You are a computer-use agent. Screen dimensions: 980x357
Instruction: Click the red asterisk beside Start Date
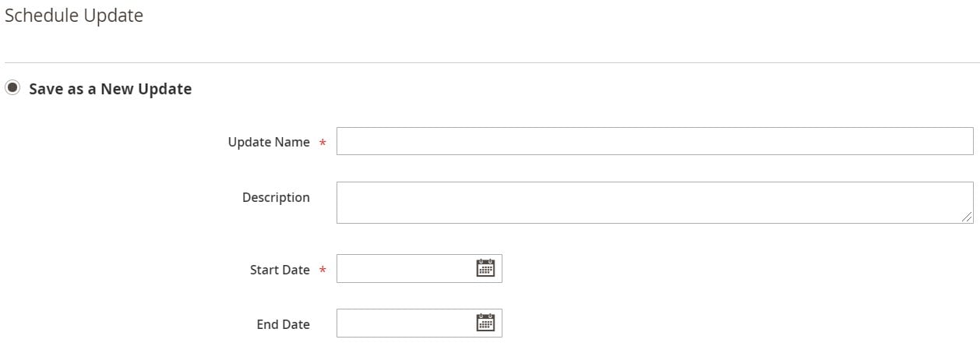[x=323, y=270]
